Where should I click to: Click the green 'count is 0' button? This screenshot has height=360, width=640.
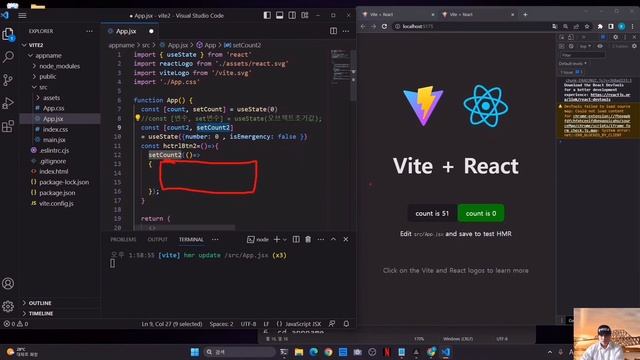coord(481,213)
